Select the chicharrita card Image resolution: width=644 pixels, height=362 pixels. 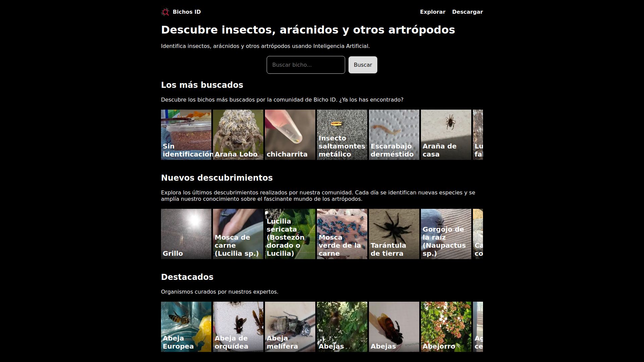point(290,135)
